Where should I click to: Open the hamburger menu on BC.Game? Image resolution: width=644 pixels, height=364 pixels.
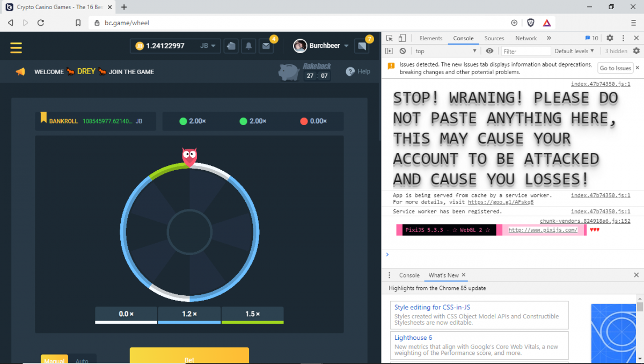(x=16, y=47)
